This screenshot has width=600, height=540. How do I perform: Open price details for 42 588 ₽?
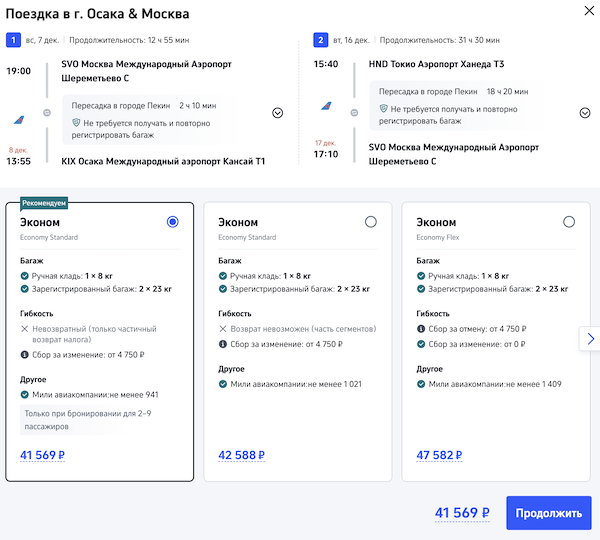(x=241, y=456)
